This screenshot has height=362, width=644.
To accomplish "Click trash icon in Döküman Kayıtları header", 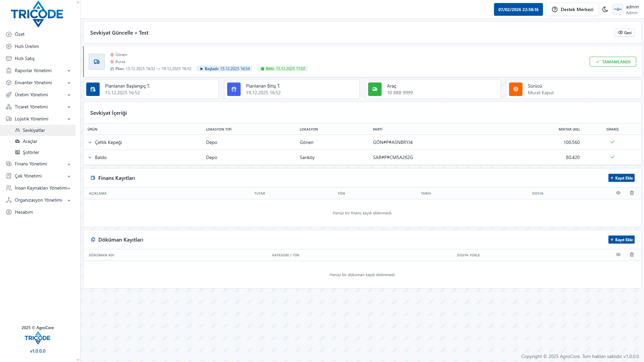I will tap(632, 255).
